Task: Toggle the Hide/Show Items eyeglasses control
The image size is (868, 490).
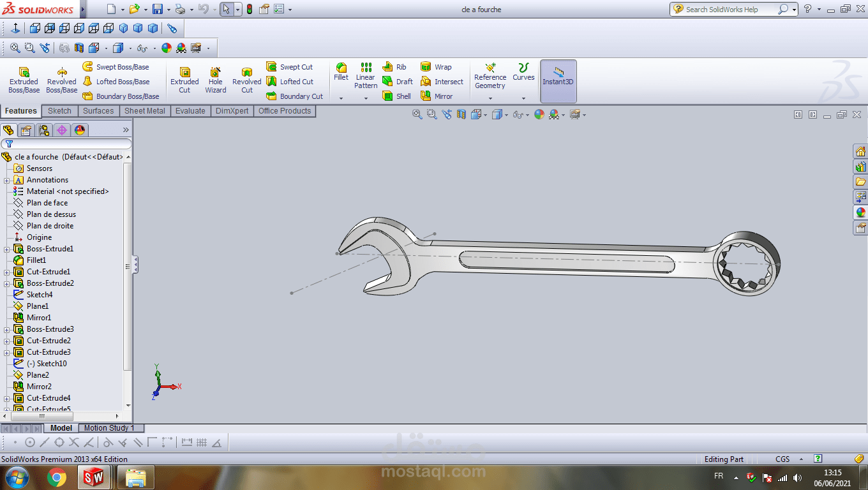Action: coord(518,115)
